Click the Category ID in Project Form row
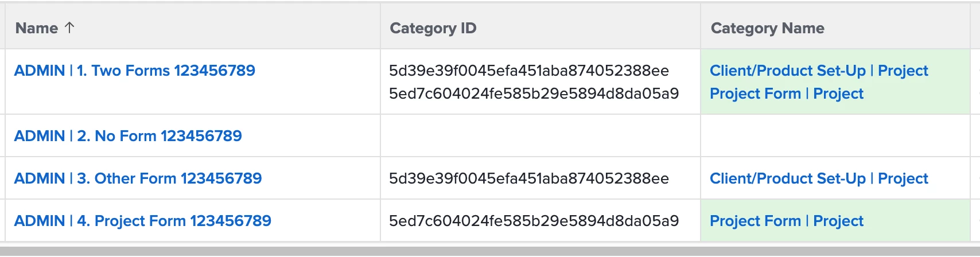The image size is (980, 257). coord(534,221)
